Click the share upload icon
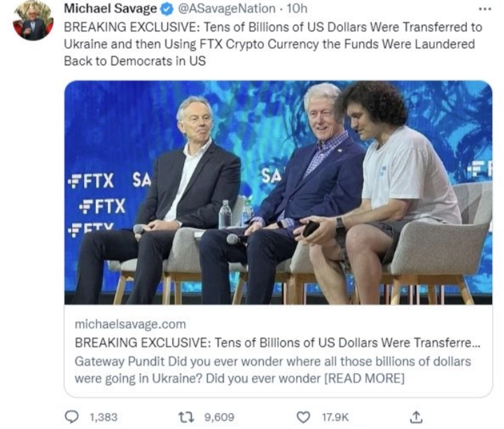 click(416, 417)
